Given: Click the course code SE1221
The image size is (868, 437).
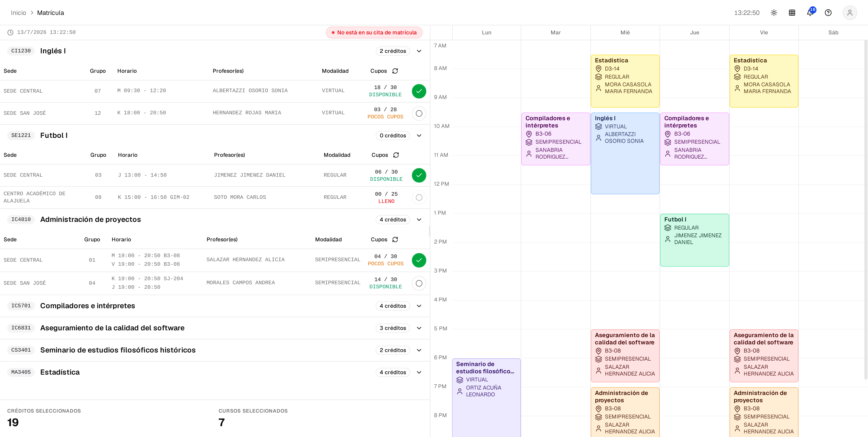Looking at the screenshot, I should pyautogui.click(x=21, y=136).
